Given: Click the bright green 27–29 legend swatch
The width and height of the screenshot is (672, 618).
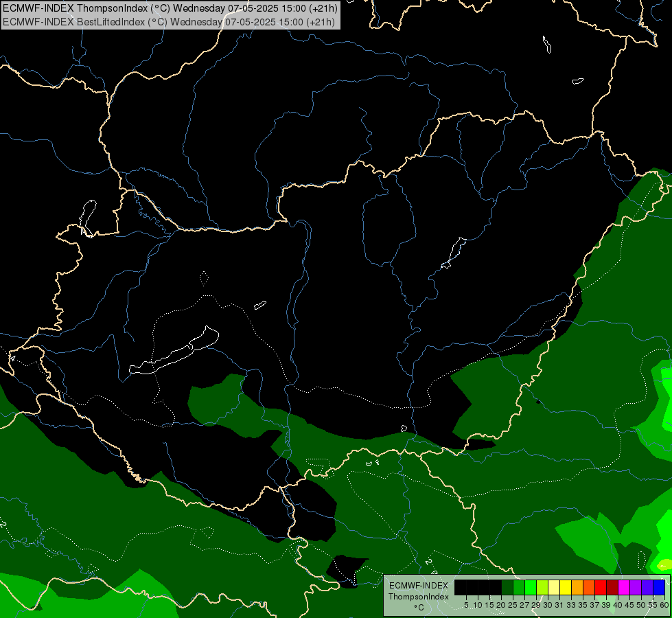Looking at the screenshot, I should tap(531, 587).
